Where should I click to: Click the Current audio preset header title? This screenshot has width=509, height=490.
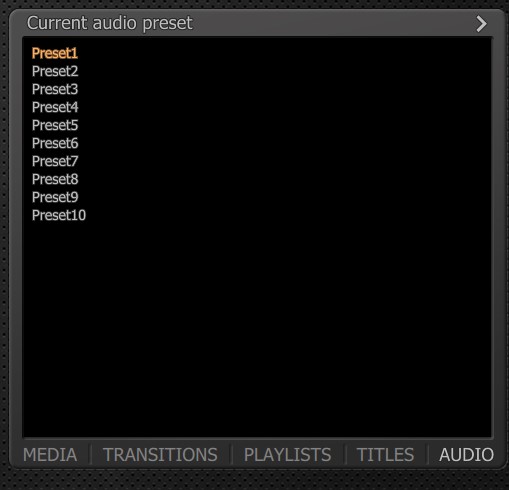click(x=110, y=23)
